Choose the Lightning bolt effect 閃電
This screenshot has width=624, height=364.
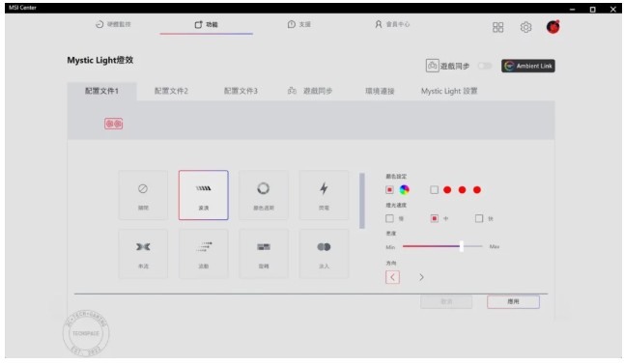tap(324, 195)
